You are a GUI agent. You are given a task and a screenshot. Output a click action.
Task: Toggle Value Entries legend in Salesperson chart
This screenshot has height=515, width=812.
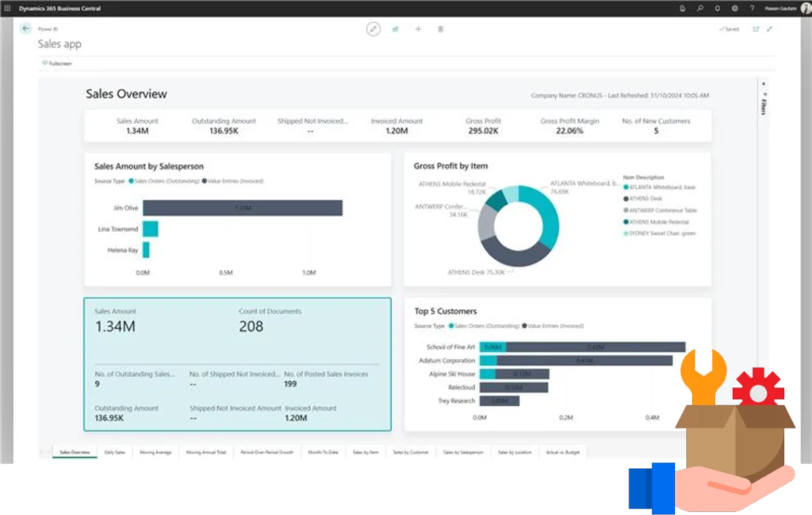pos(232,182)
